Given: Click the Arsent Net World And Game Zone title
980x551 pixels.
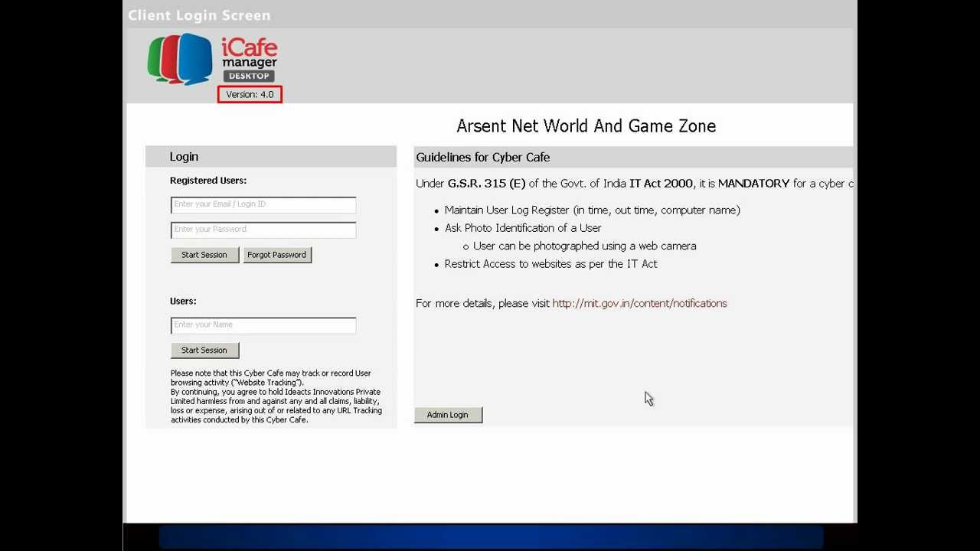Looking at the screenshot, I should 586,126.
